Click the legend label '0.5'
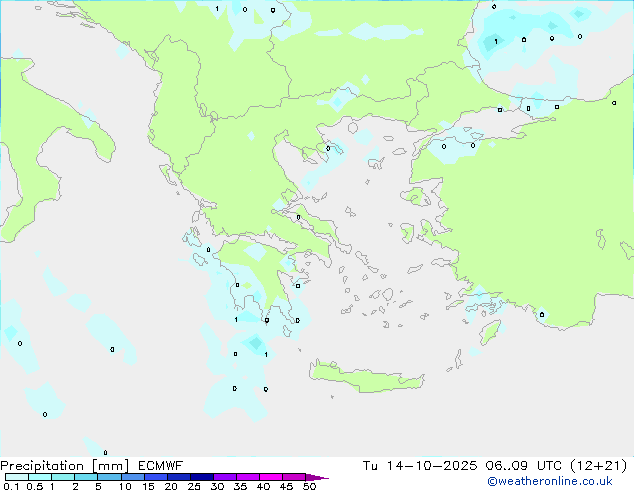 (x=34, y=486)
